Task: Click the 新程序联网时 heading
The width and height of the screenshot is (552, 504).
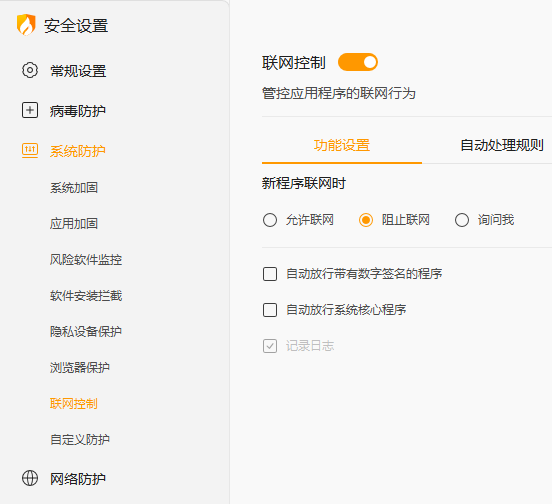Action: click(x=304, y=183)
